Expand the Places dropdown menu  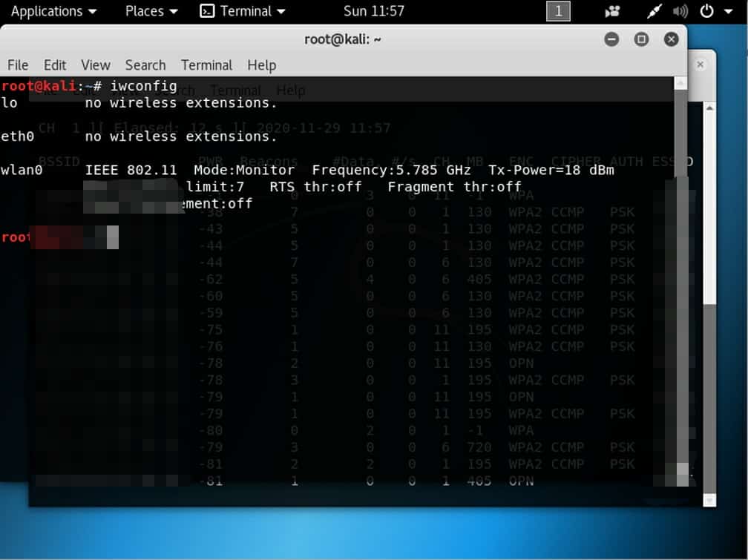point(151,11)
